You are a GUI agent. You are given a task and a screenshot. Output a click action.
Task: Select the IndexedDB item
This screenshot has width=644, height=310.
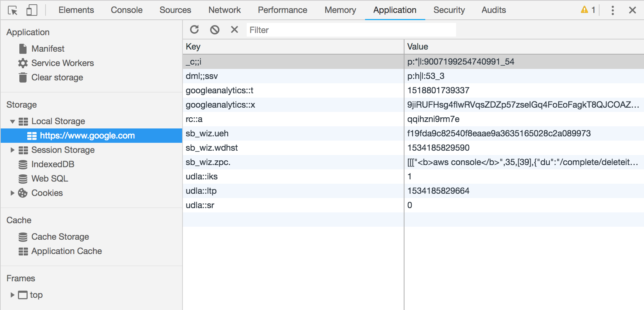53,164
